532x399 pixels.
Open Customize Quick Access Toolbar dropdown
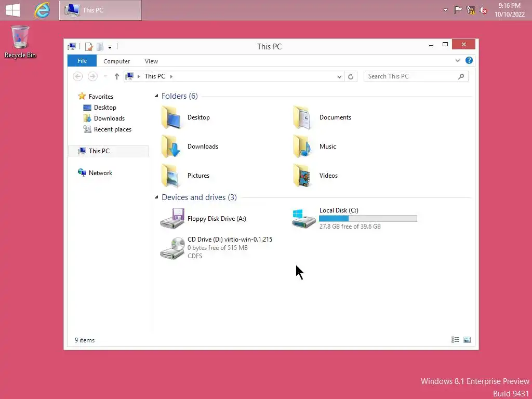point(110,47)
